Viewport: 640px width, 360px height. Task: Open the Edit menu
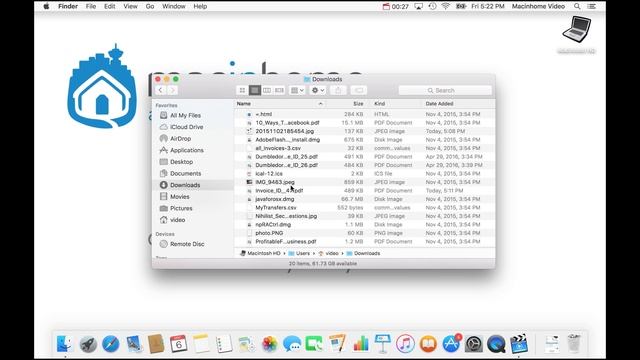(109, 6)
